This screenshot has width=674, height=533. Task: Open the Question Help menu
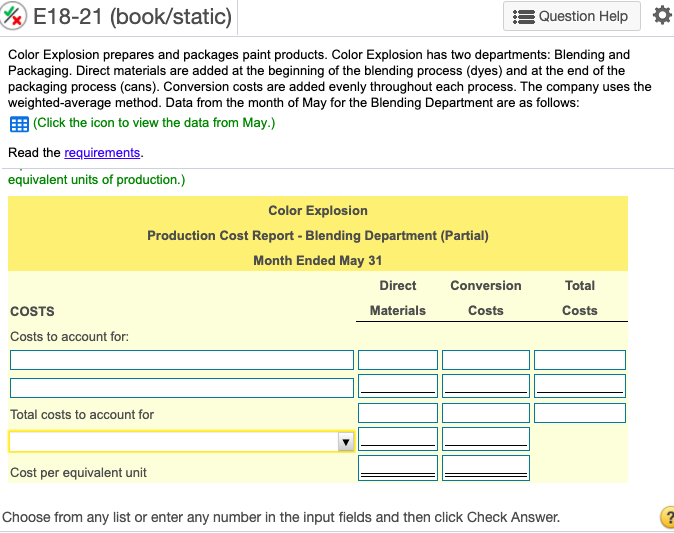pos(572,16)
